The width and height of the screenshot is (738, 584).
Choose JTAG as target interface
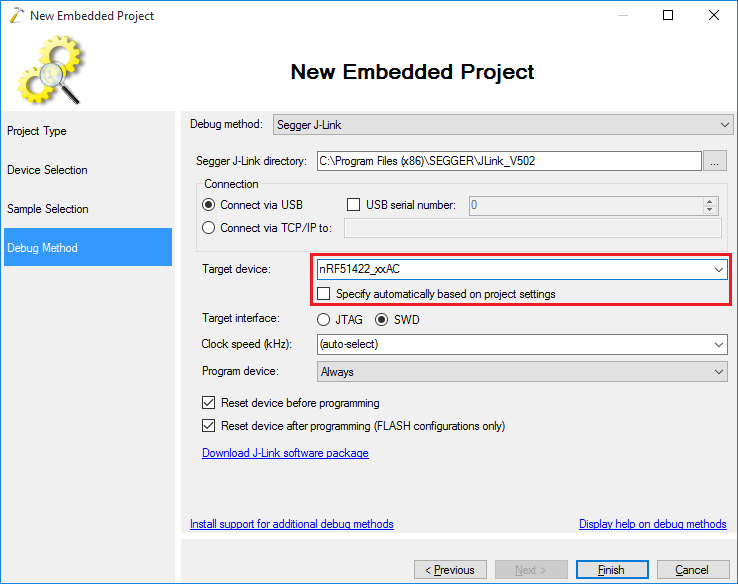point(323,320)
